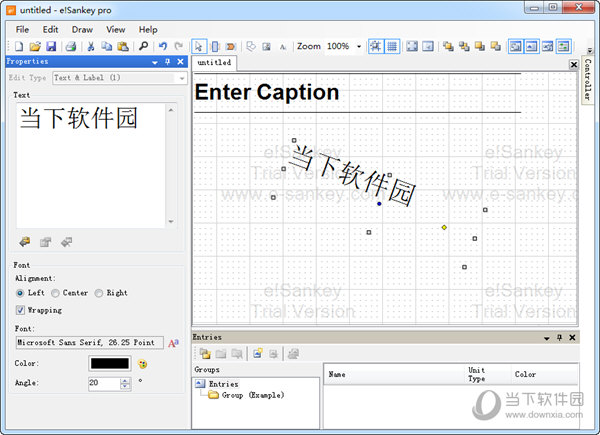Create a new diagram with New icon
This screenshot has height=435, width=600.
(18, 47)
